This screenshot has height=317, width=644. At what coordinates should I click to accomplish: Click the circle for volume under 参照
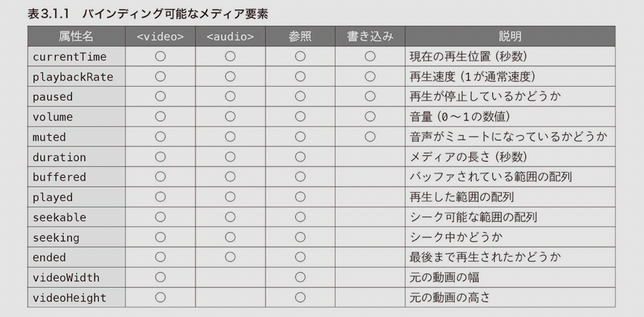300,117
